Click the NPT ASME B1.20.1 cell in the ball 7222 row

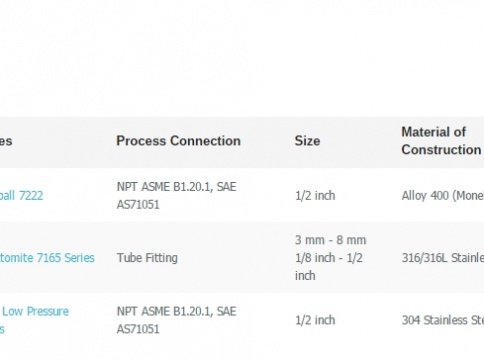click(x=176, y=195)
